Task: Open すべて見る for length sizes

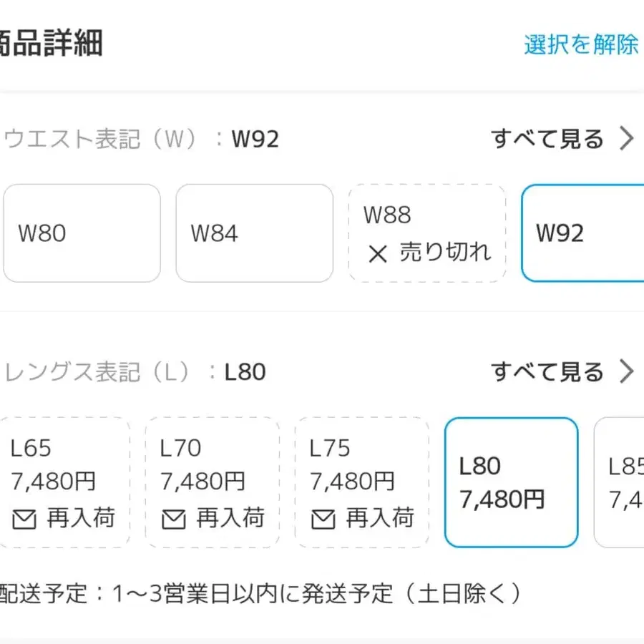Action: 547,372
